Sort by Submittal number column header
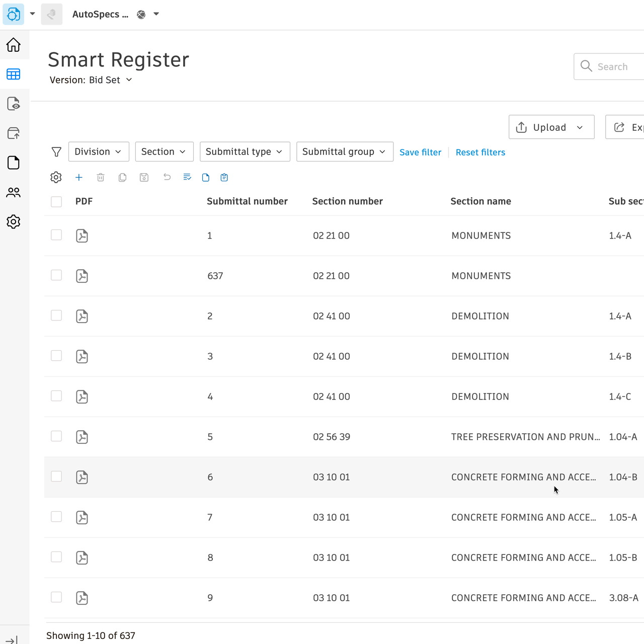The height and width of the screenshot is (644, 644). pyautogui.click(x=247, y=201)
